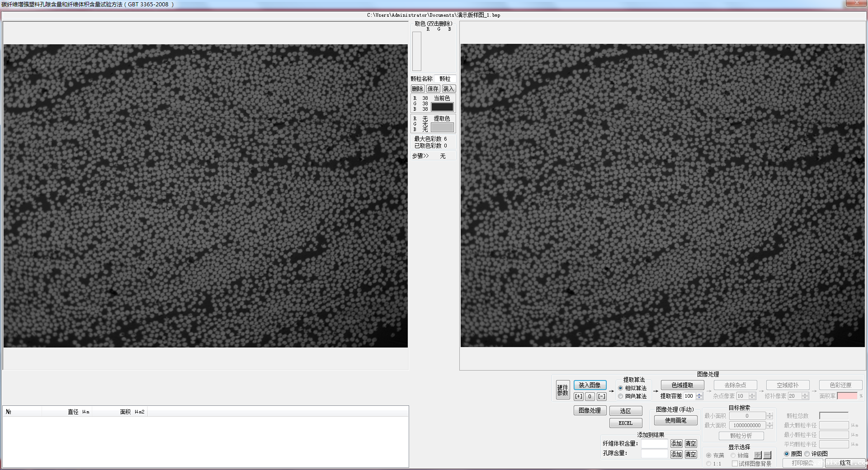Click the 色域提取 button
Screen dimensions: 868x470
682,385
